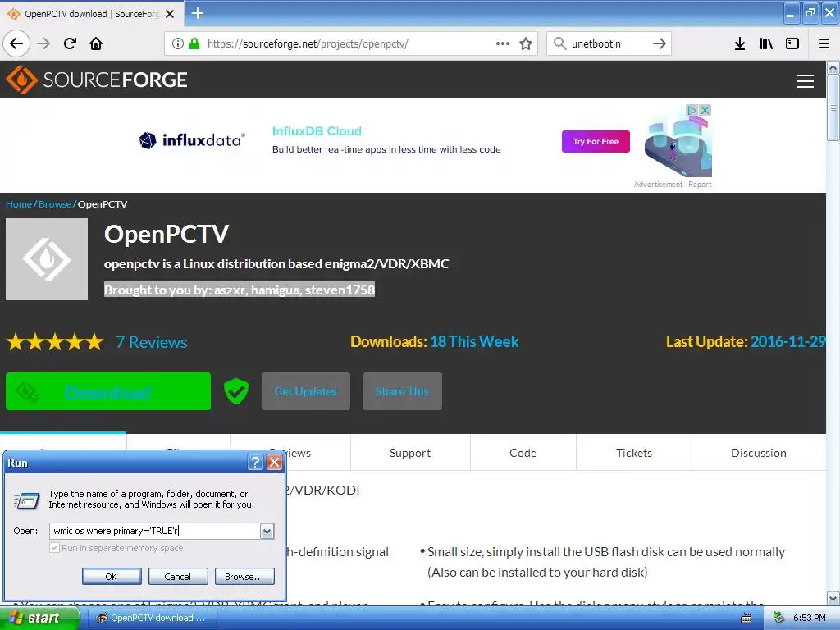Switch to the Code tab

click(523, 453)
